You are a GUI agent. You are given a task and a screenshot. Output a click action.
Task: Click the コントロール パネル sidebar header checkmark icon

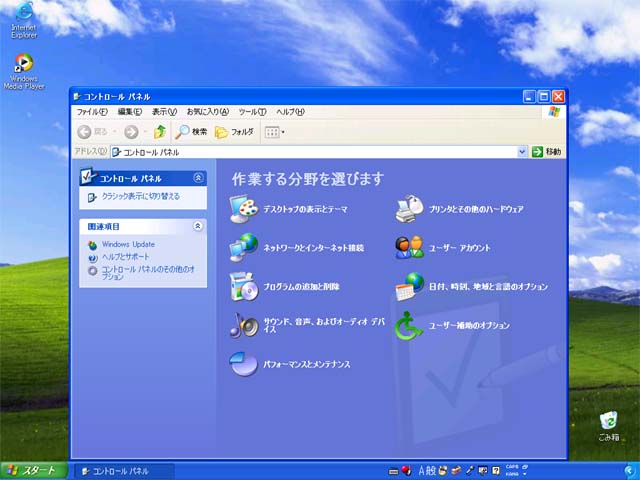coord(88,176)
